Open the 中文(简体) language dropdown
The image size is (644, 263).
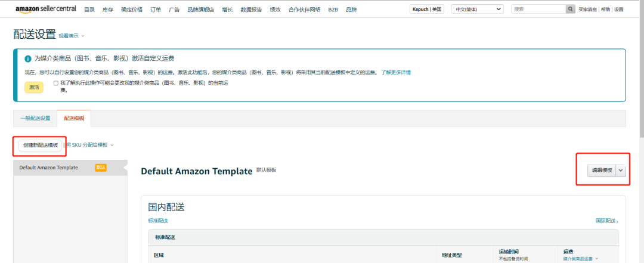point(477,9)
